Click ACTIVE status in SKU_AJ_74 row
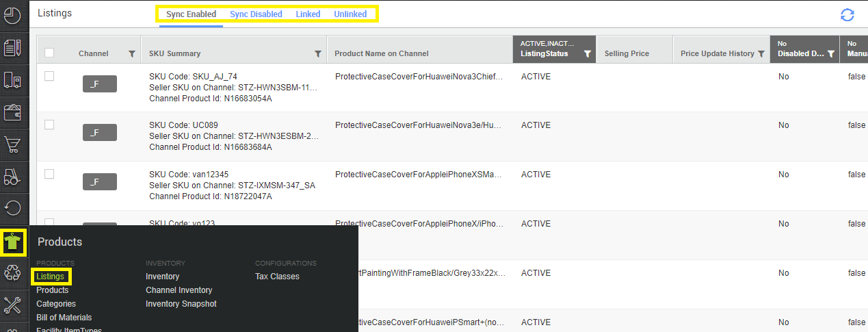Viewport: 868px width, 332px height. 536,77
